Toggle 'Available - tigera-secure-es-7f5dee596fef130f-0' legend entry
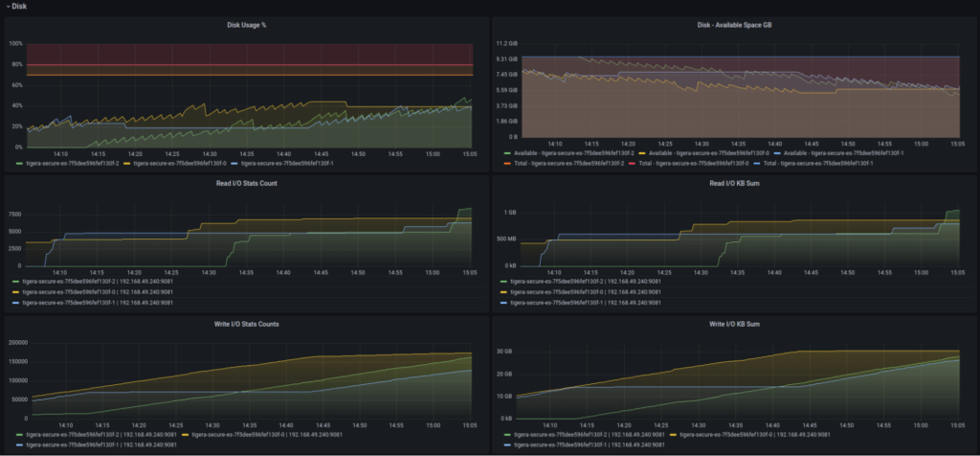The width and height of the screenshot is (980, 456). click(710, 153)
